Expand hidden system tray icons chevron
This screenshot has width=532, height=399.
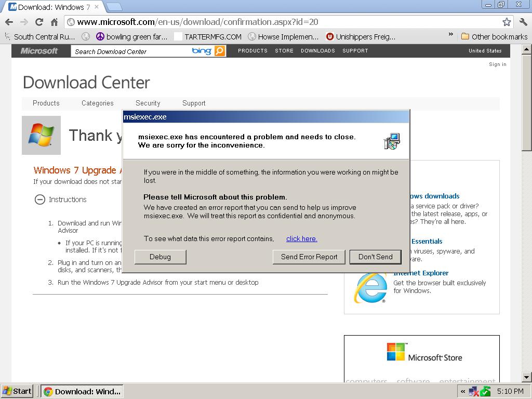pyautogui.click(x=462, y=392)
